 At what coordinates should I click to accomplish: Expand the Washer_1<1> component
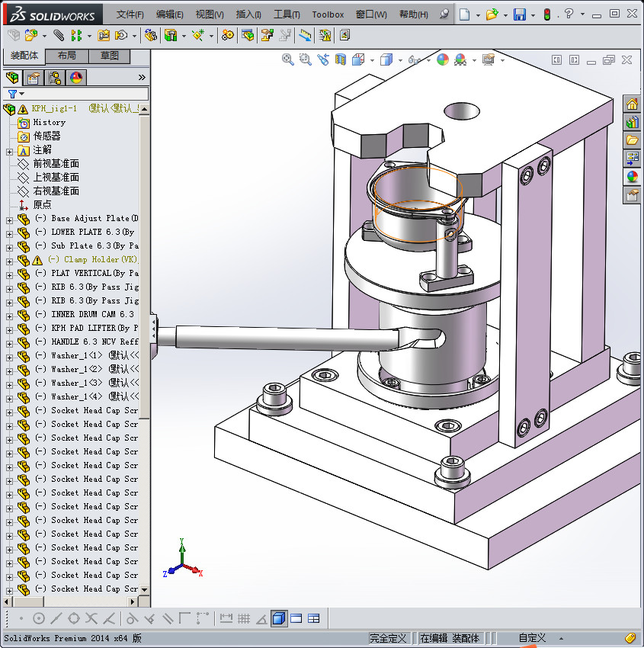click(x=9, y=358)
